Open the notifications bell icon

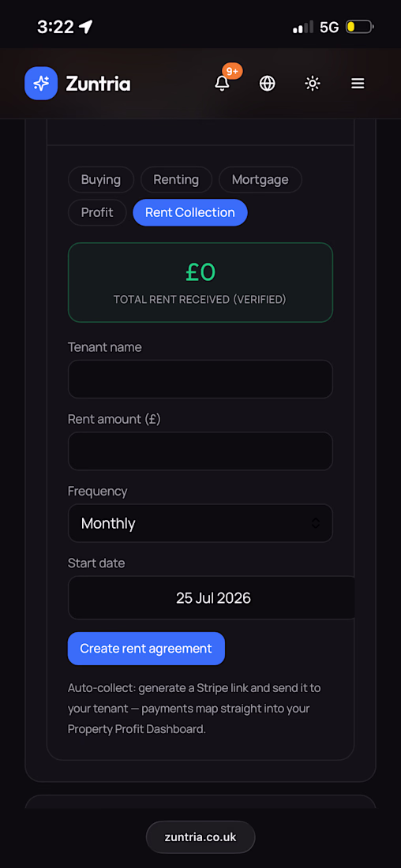[x=222, y=84]
